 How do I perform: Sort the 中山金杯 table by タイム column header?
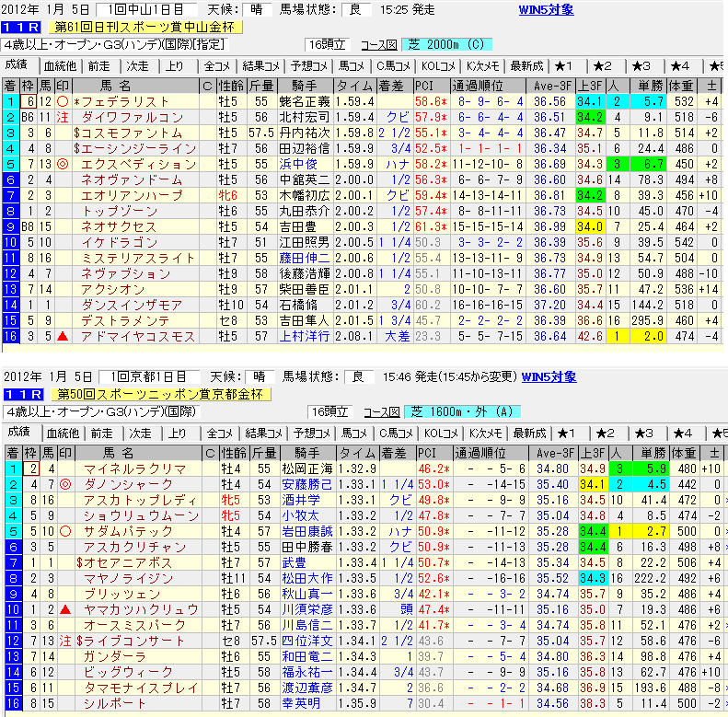tap(355, 86)
